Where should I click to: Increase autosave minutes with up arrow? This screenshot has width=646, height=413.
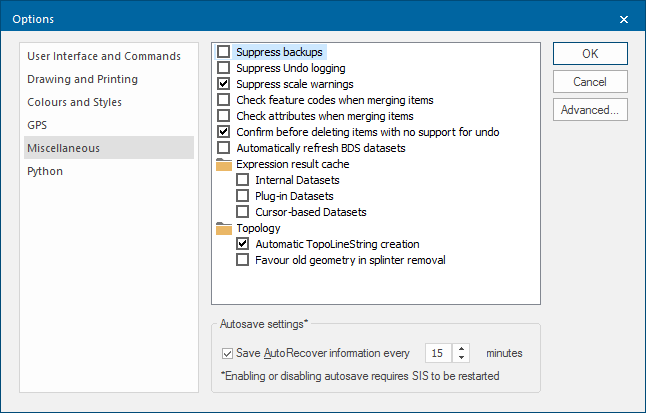461,349
